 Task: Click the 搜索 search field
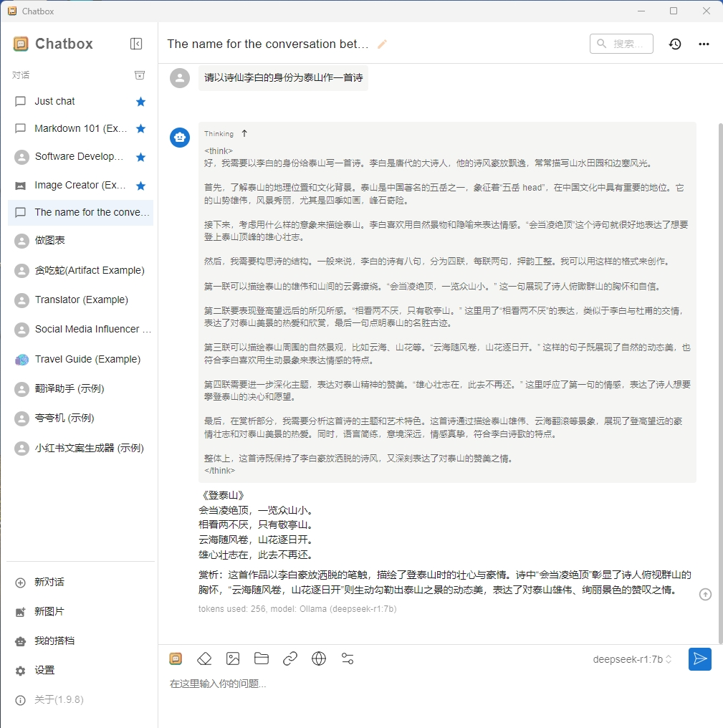[x=621, y=44]
